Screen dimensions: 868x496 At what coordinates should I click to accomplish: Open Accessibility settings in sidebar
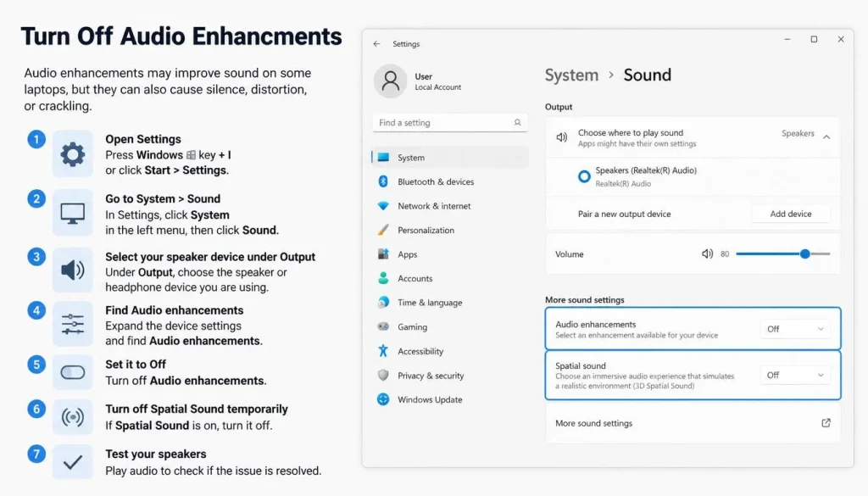coord(450,351)
